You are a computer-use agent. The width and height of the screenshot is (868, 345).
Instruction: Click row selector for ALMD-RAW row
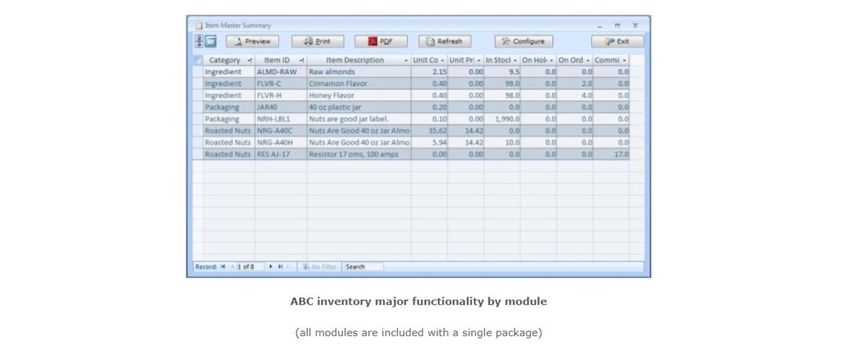[198, 72]
